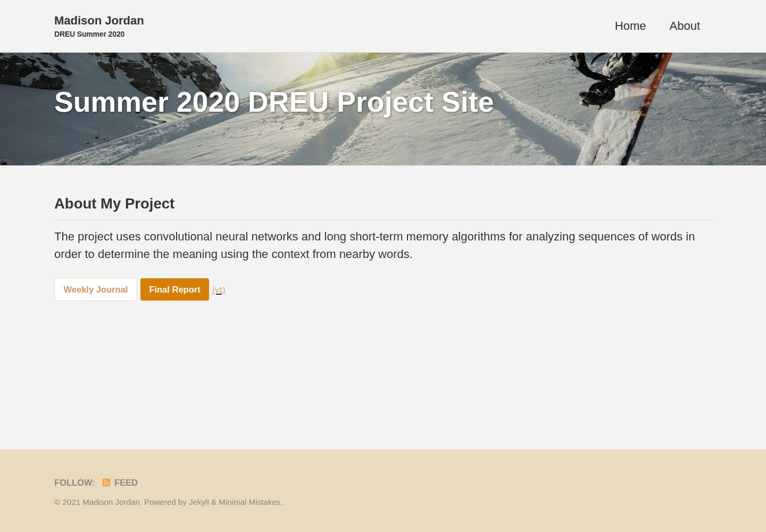This screenshot has height=532, width=766.
Task: Click the project description paragraph
Action: (x=374, y=245)
